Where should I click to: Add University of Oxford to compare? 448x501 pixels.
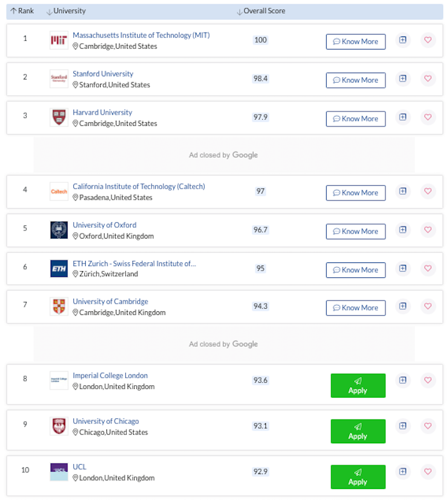[403, 230]
